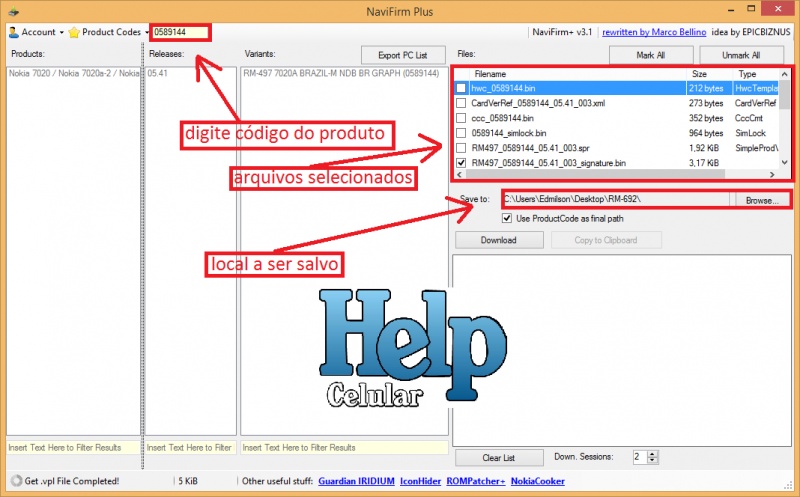
Task: Check the 0589144_simlock.bin checkbox
Action: click(461, 133)
